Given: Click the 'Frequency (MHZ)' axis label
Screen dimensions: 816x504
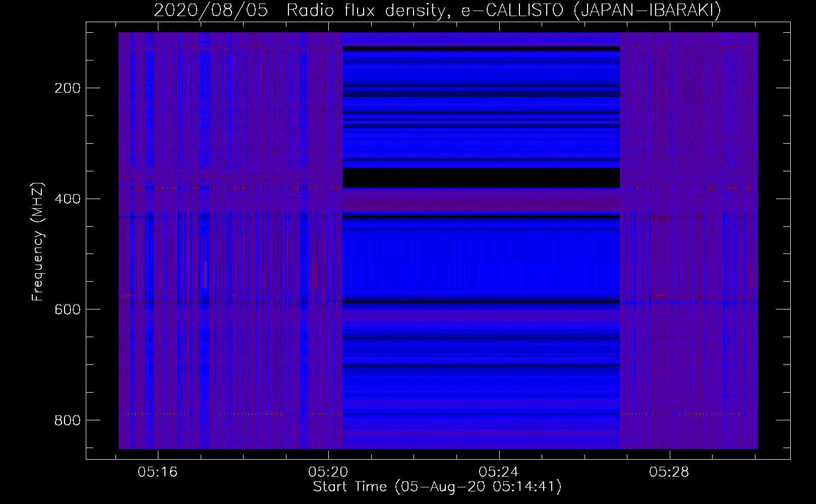Looking at the screenshot, I should 38,242.
